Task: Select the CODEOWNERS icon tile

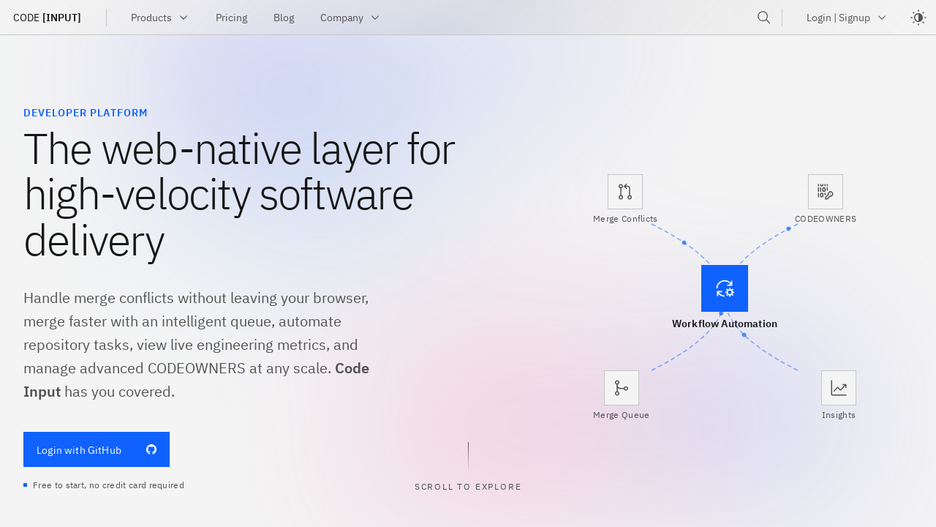Action: click(x=826, y=192)
